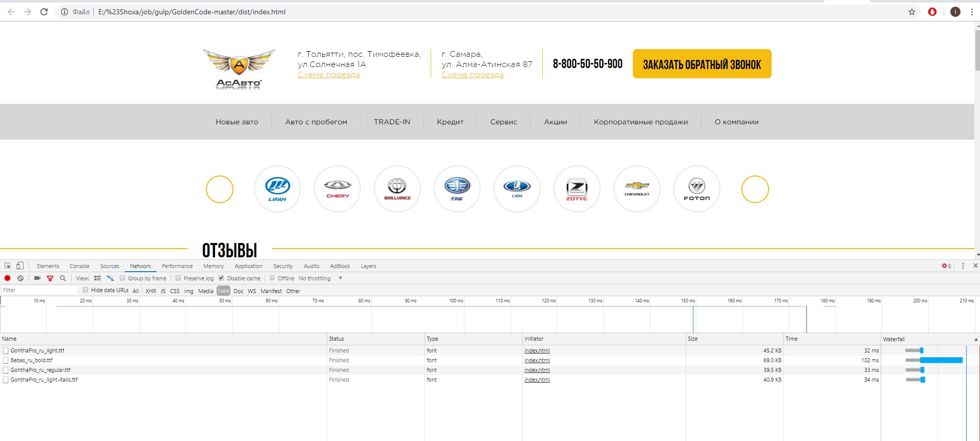Image resolution: width=980 pixels, height=441 pixels.
Task: Click the browser address bar URL
Action: [192, 12]
